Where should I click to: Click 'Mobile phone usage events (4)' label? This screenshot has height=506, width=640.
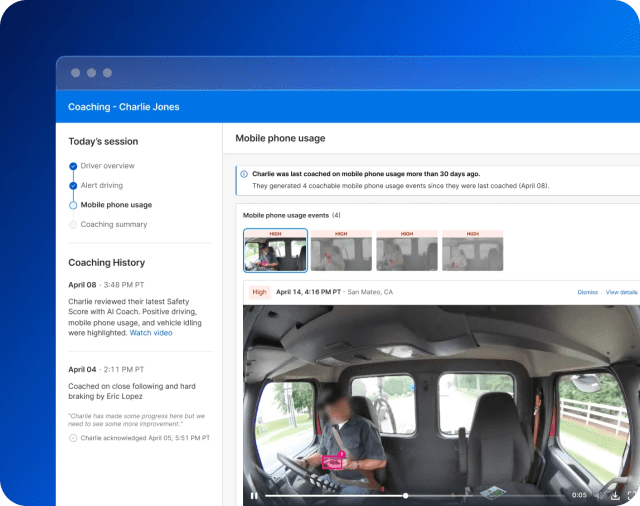292,215
